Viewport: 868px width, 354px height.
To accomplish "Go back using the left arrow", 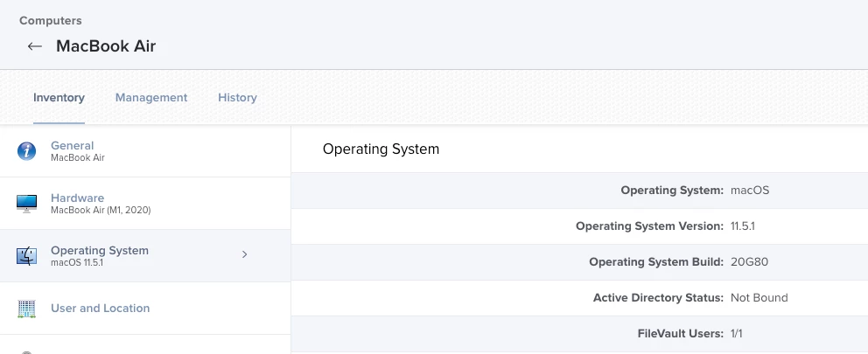I will coord(35,46).
